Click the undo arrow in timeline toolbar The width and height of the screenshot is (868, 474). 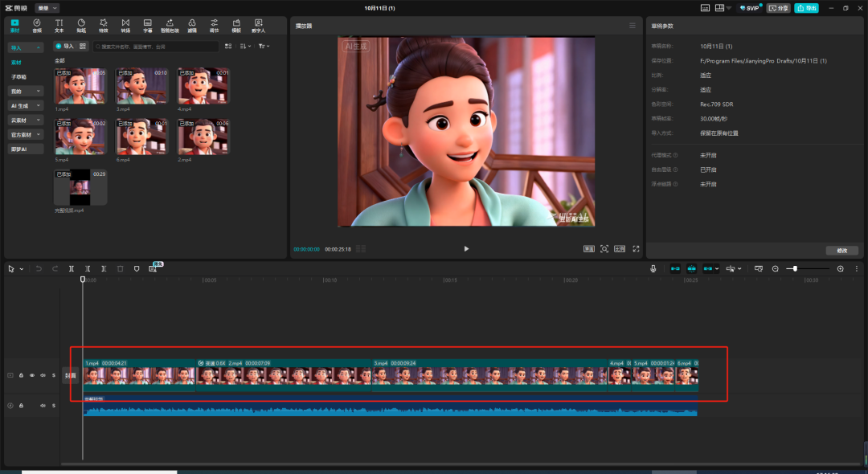[x=39, y=268]
